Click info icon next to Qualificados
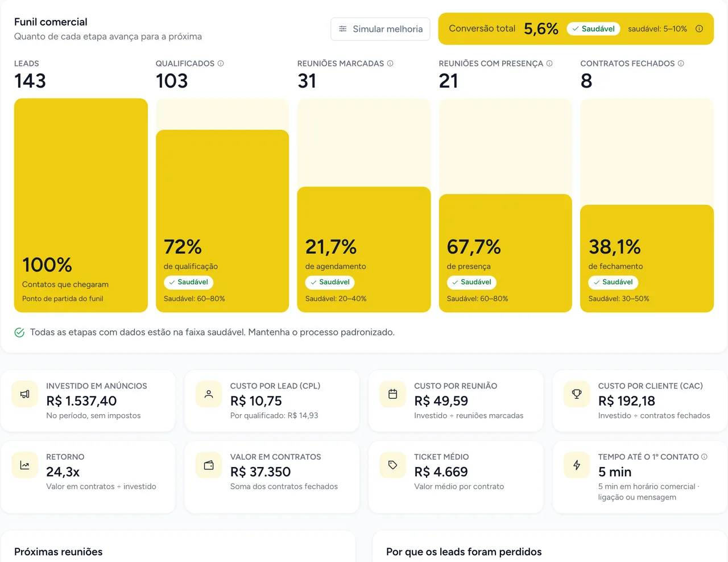This screenshot has height=562, width=728. click(x=221, y=64)
